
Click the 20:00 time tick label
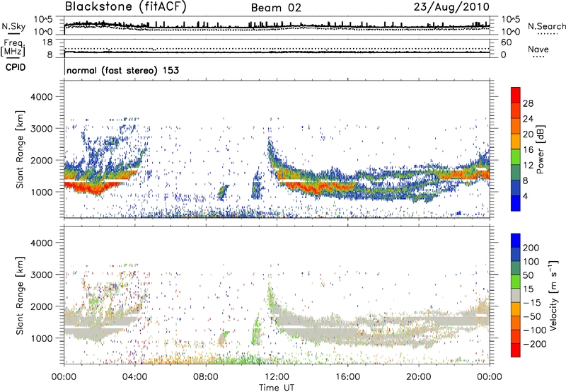pyautogui.click(x=418, y=377)
